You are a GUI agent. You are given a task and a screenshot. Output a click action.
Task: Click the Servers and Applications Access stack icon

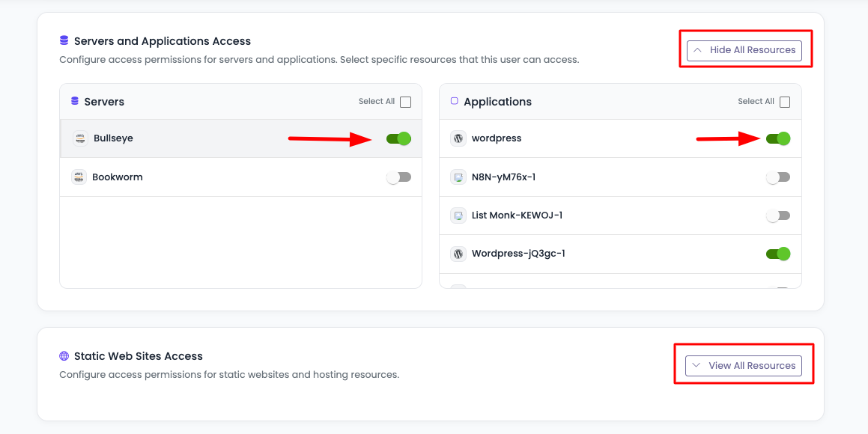coord(64,41)
